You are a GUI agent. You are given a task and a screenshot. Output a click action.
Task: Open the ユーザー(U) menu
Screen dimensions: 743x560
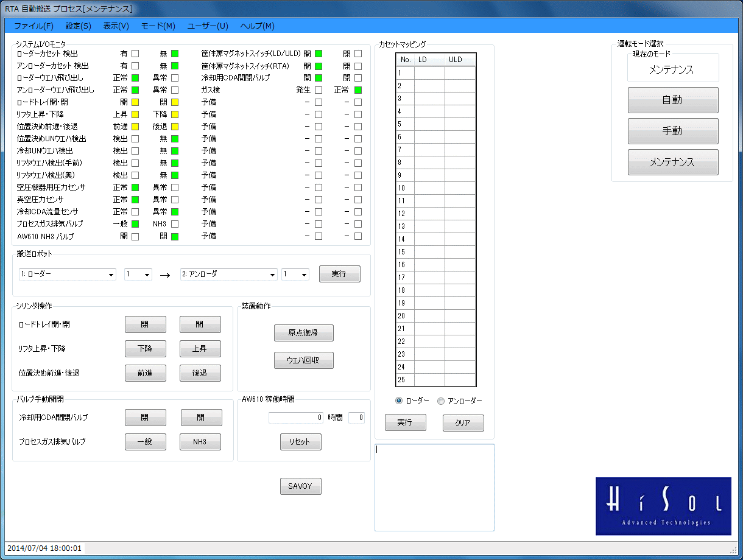click(x=208, y=26)
